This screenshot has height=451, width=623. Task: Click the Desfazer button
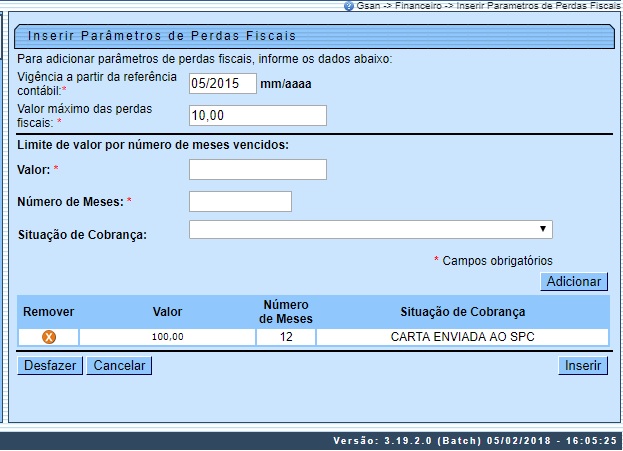tap(50, 365)
